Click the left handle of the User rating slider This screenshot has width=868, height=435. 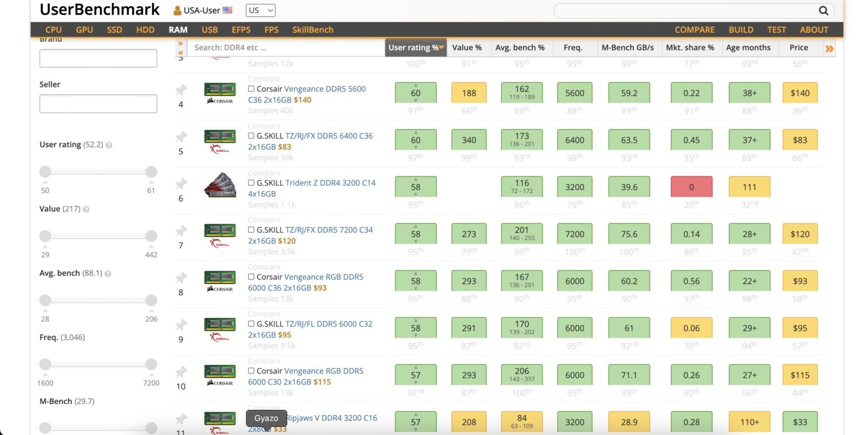(45, 171)
